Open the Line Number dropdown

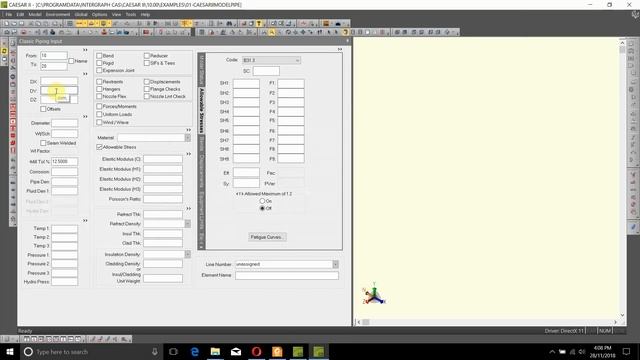click(x=335, y=264)
